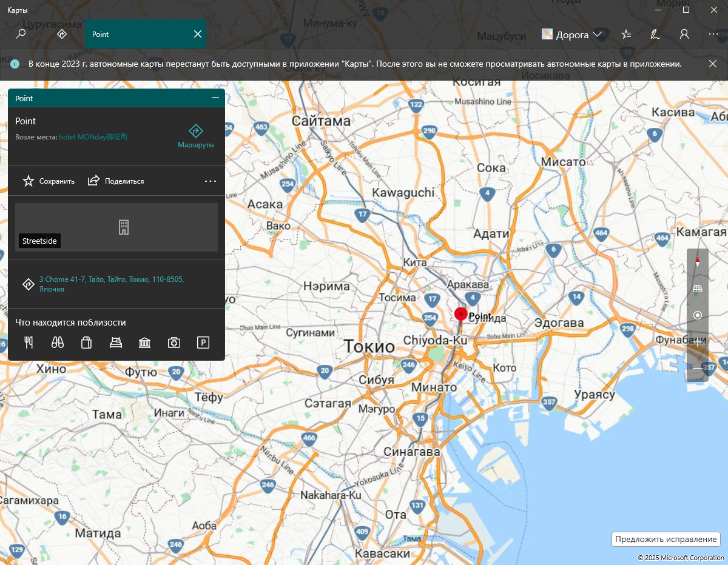728x565 pixels.
Task: Click the directions icon beside the address
Action: tap(27, 284)
